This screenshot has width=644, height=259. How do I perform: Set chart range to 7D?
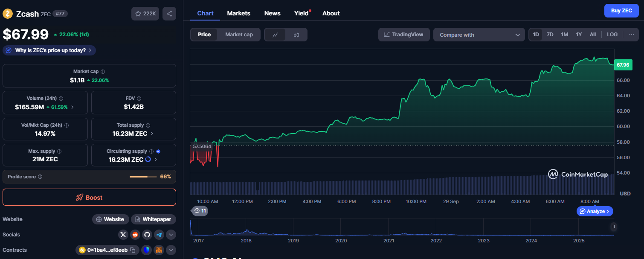550,35
